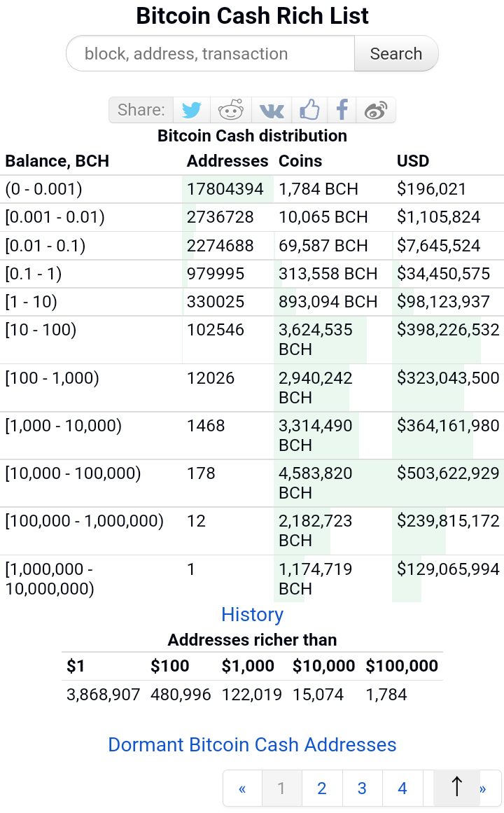Share page on Twitter
Viewport: 504px width, 813px height.
191,110
